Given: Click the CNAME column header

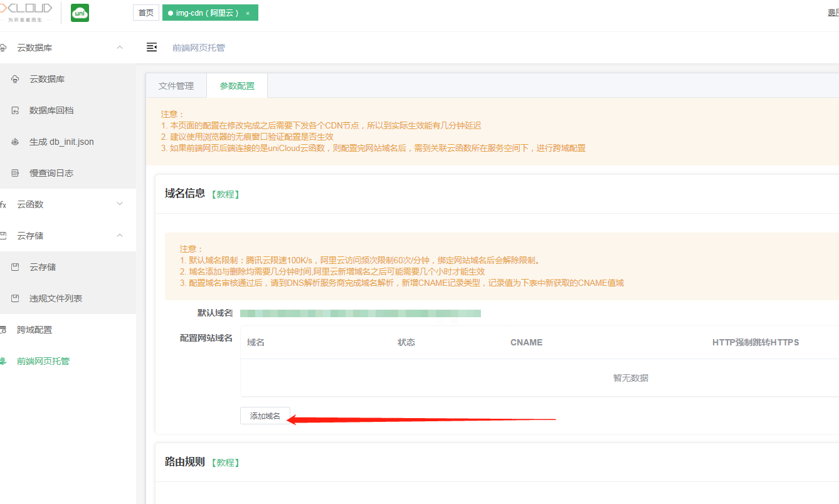Looking at the screenshot, I should pos(527,342).
